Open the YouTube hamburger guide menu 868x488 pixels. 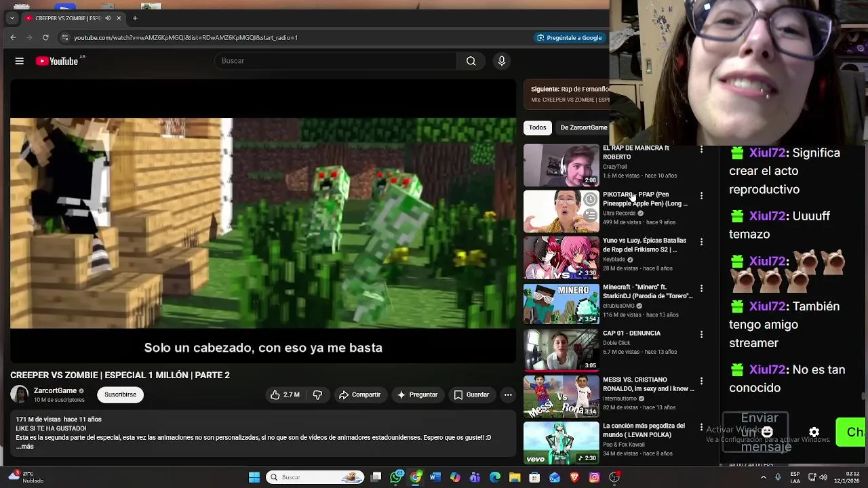[x=20, y=61]
